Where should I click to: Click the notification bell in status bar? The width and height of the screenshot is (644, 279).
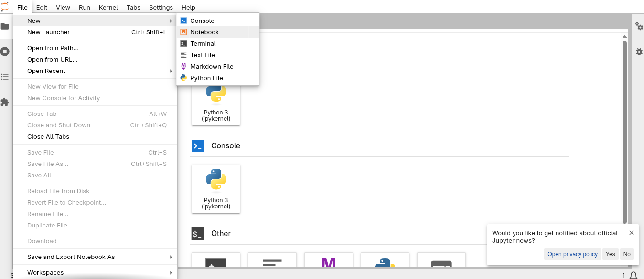633,275
